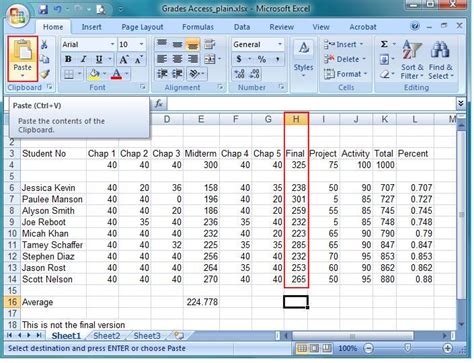The image size is (474, 363).
Task: Click the Increase Indent icon
Action: (x=177, y=74)
